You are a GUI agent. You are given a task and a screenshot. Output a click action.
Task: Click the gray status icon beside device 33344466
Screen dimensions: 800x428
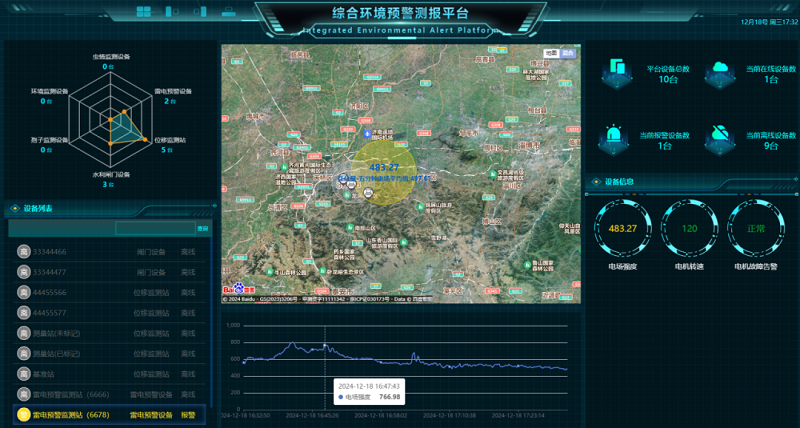point(23,252)
